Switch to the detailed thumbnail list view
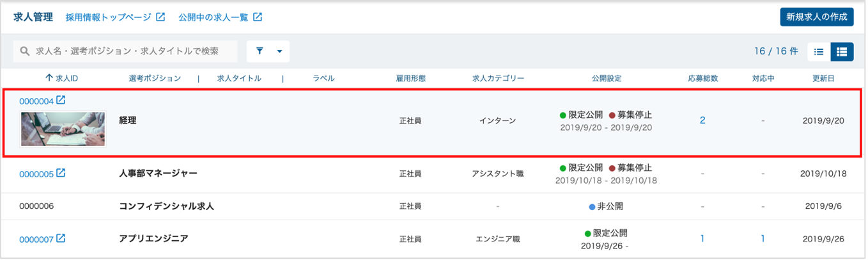Viewport: 868px width, 260px height. (x=842, y=52)
